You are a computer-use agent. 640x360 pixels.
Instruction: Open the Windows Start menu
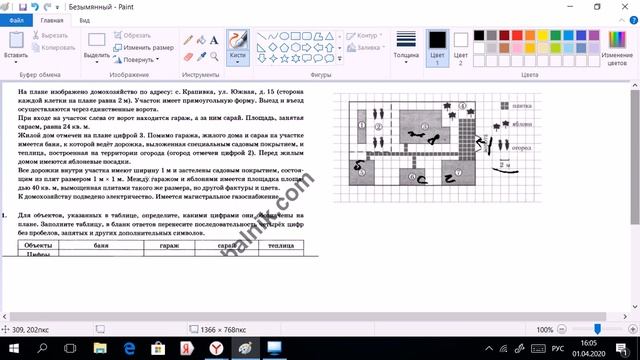[x=14, y=349]
